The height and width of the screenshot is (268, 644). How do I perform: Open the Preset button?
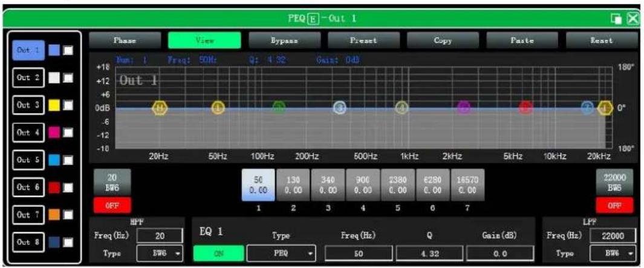[364, 41]
